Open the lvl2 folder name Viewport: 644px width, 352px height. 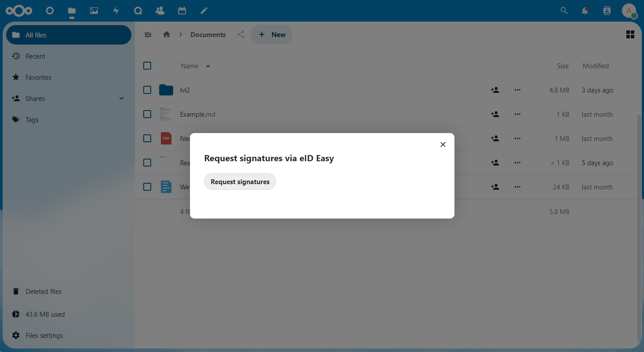[x=185, y=90]
